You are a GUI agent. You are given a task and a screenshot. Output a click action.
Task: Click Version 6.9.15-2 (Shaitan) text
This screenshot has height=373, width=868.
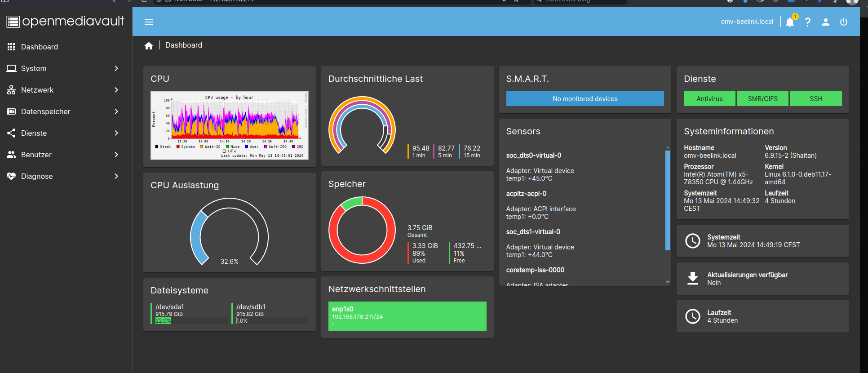(x=791, y=155)
